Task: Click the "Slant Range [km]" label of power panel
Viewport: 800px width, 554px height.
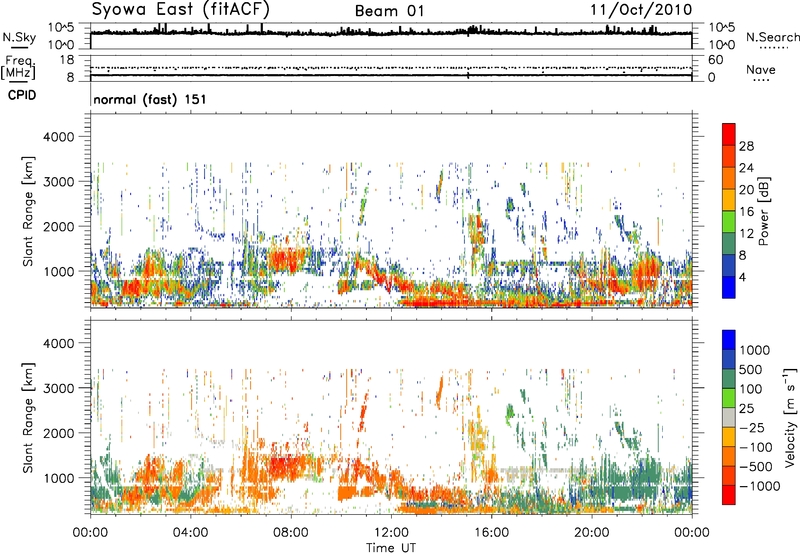Action: (28, 211)
